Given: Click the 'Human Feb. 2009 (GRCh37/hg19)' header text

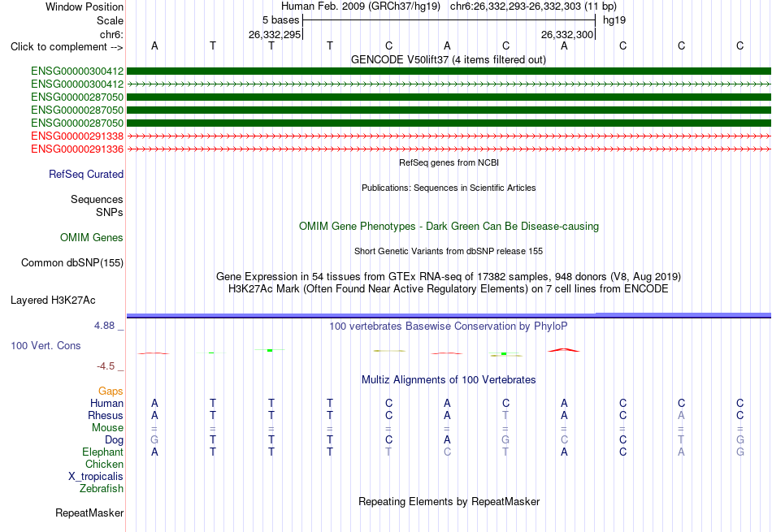Looking at the screenshot, I should tap(360, 6).
